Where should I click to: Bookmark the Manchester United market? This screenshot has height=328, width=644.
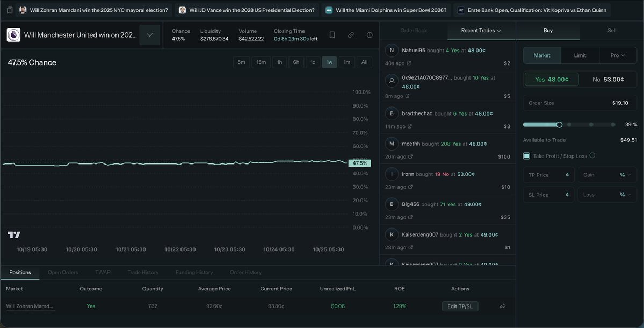tap(332, 35)
